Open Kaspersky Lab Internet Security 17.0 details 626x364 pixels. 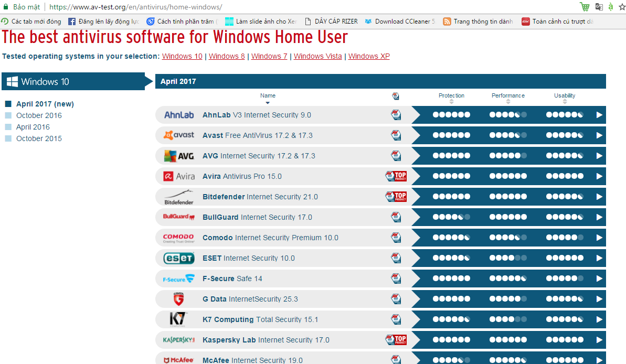(266, 340)
